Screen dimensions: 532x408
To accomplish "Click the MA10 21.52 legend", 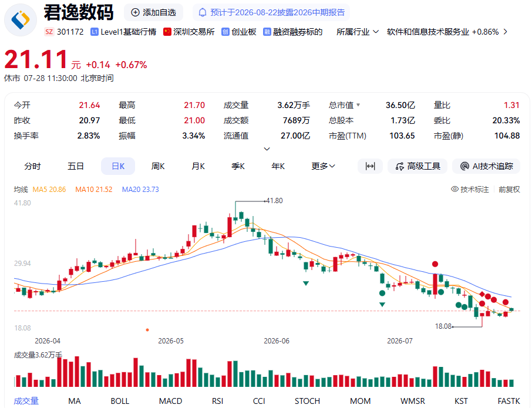I will point(93,189).
